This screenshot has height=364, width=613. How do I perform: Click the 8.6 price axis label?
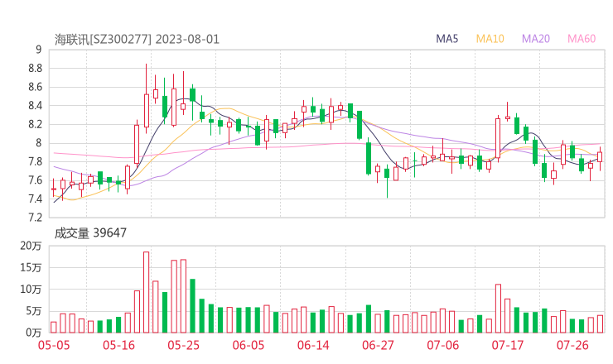click(35, 87)
